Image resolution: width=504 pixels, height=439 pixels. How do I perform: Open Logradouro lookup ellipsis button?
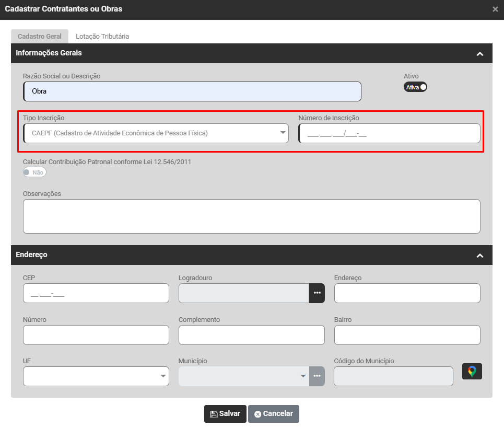(317, 293)
